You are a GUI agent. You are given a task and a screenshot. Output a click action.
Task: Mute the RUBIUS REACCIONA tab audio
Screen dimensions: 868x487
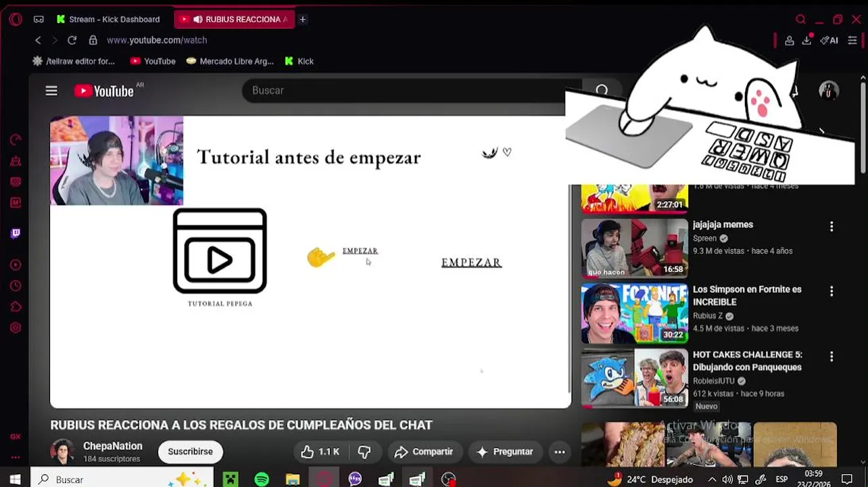[197, 19]
